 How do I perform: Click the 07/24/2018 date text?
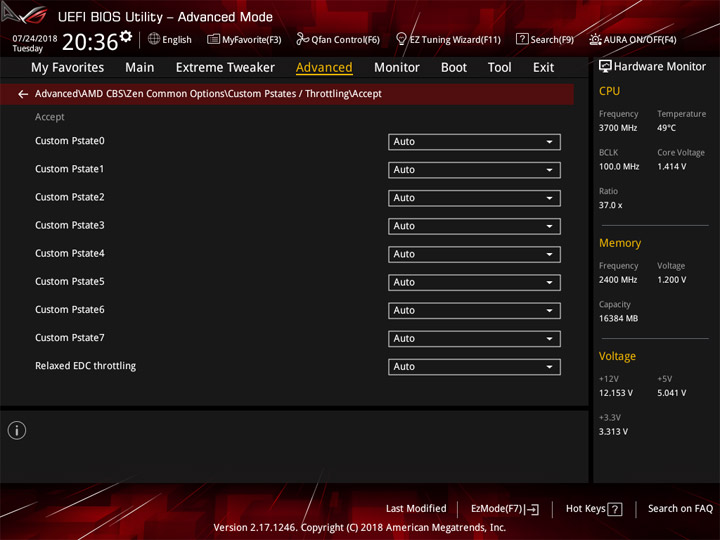[35, 38]
